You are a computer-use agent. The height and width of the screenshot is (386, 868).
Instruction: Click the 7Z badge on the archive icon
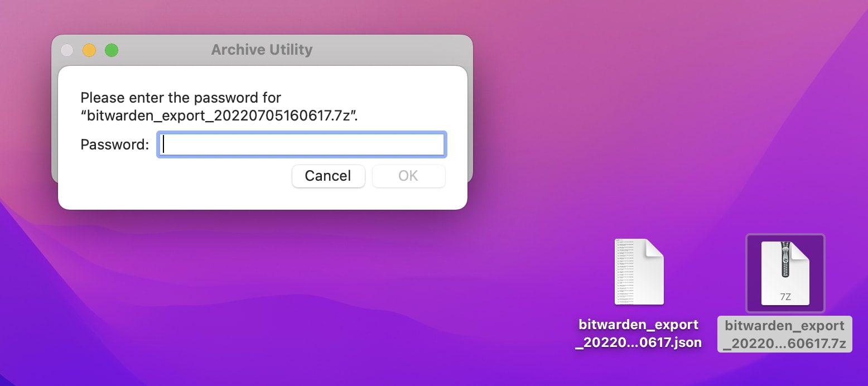tap(785, 297)
